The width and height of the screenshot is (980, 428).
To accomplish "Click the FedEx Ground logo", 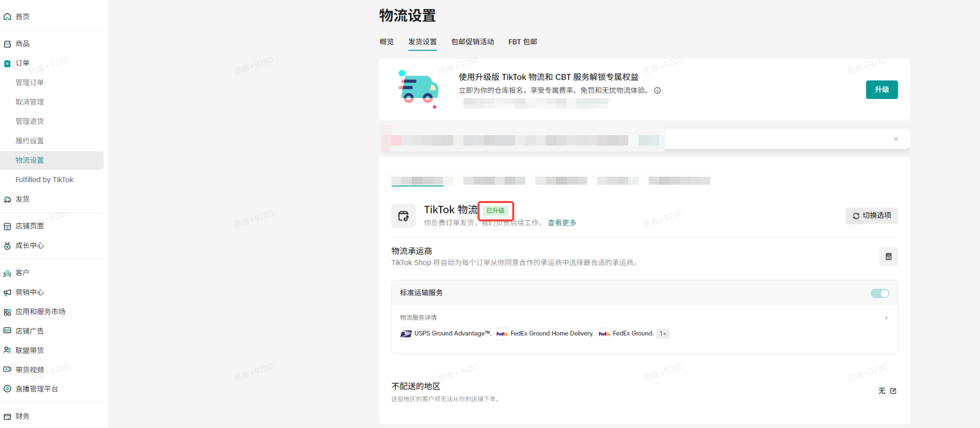I will click(x=604, y=334).
